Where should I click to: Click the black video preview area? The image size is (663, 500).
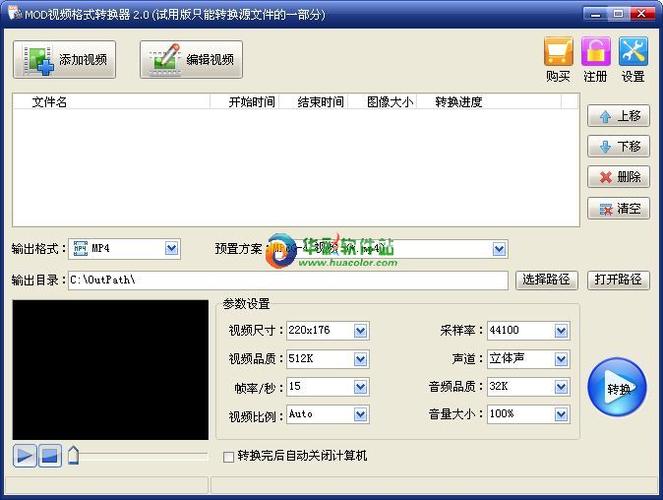click(x=110, y=370)
